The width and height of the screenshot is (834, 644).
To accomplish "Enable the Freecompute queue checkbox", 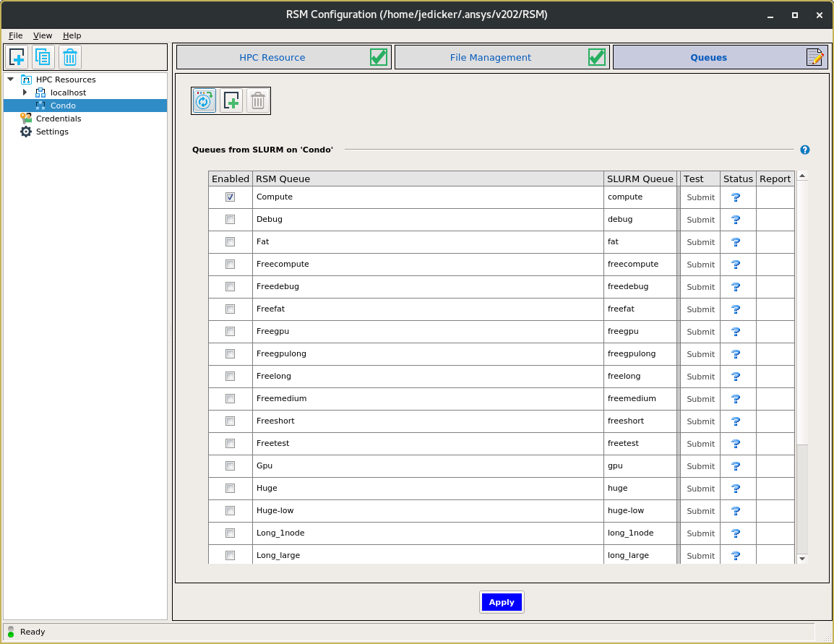I will 230,264.
